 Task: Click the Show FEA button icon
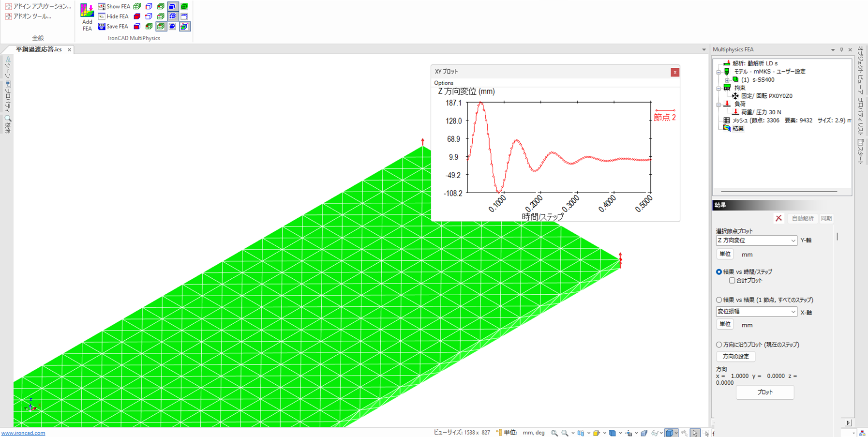click(102, 7)
